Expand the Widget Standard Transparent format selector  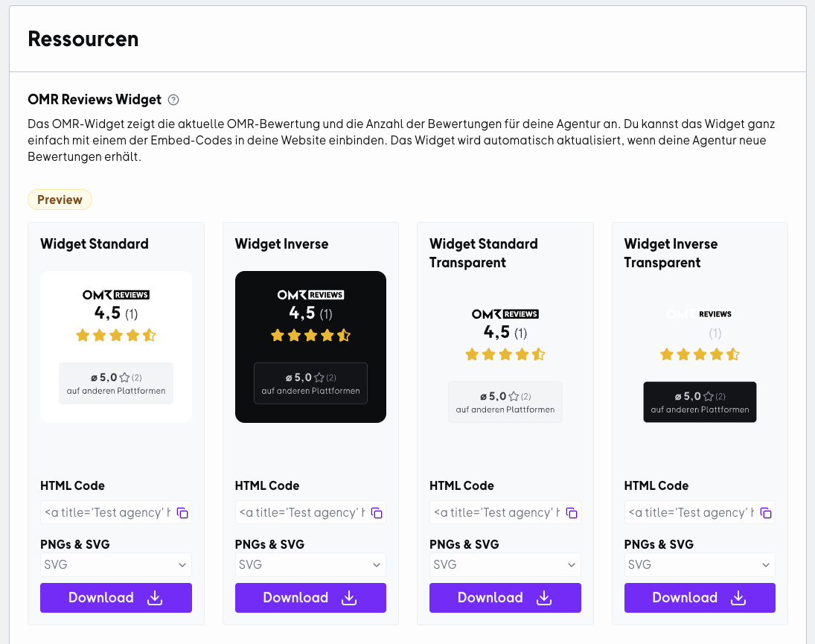[505, 564]
